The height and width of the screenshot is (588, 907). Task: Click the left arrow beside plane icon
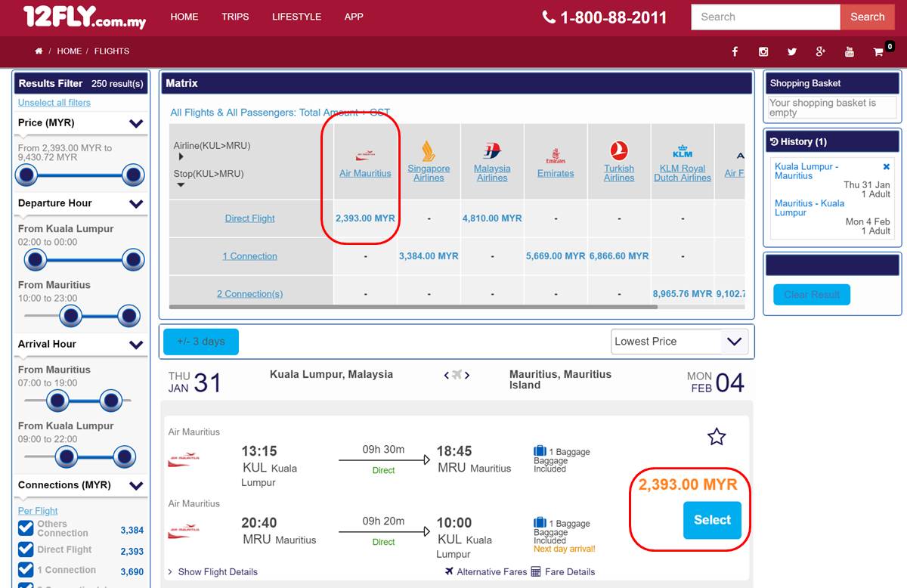point(447,375)
